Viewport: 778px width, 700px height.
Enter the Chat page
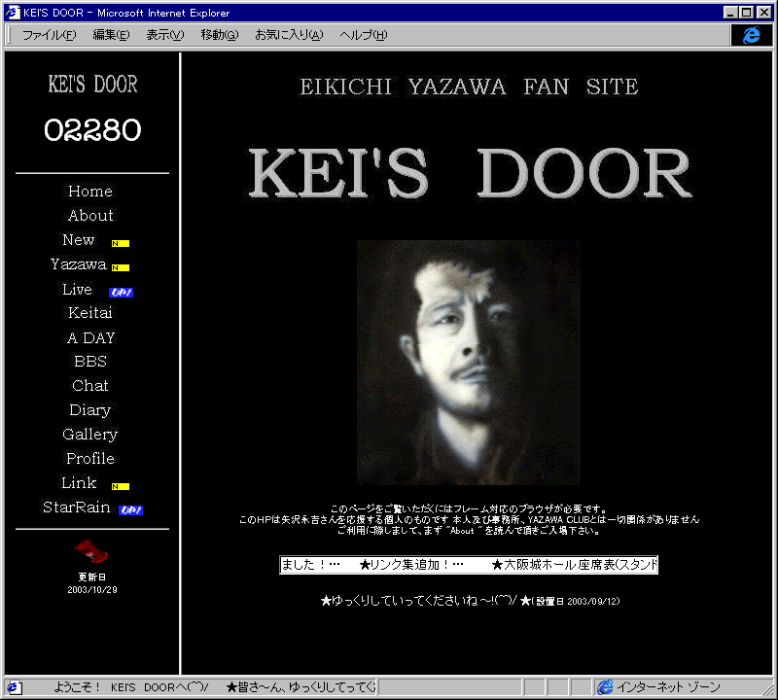click(90, 385)
